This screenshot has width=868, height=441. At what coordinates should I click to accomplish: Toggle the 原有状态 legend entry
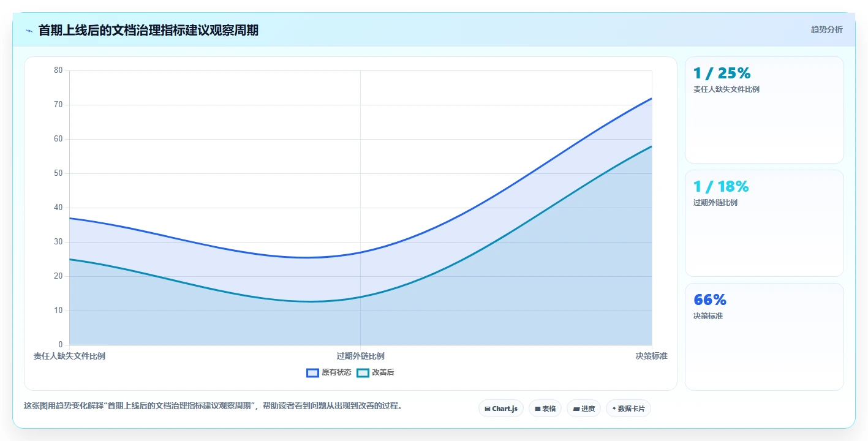pos(329,372)
